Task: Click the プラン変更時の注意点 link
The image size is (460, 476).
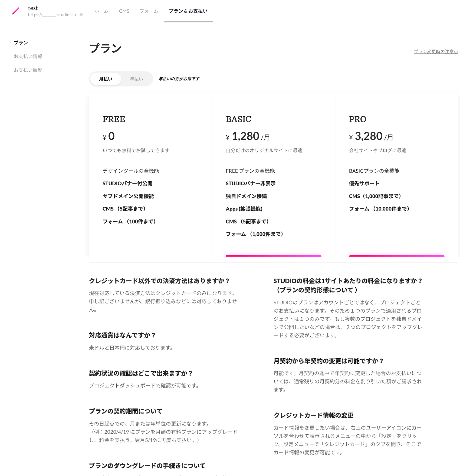Action: (x=436, y=51)
